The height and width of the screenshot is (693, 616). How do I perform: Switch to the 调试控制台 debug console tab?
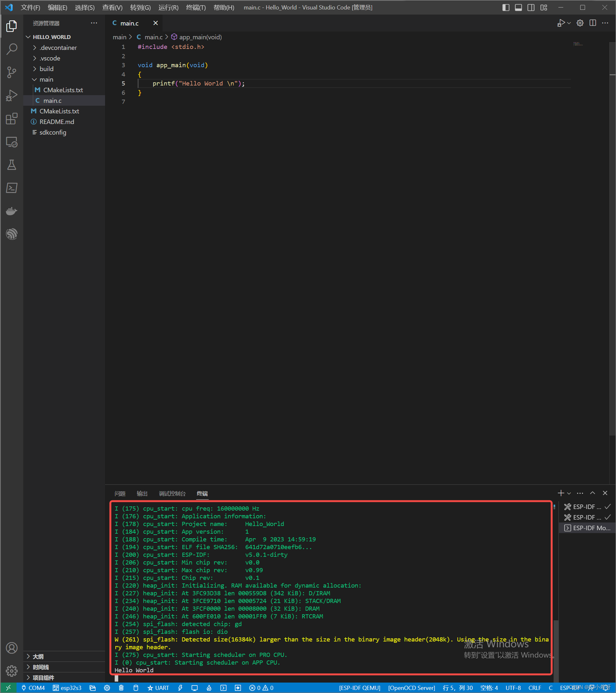pyautogui.click(x=172, y=493)
